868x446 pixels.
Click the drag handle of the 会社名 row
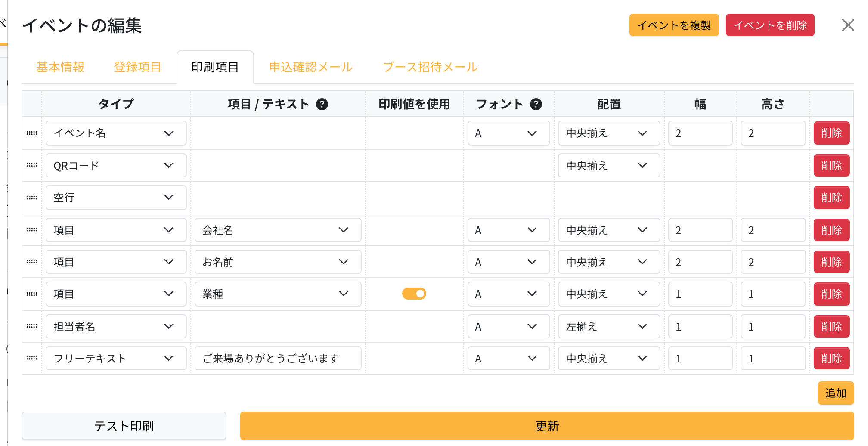tap(32, 230)
